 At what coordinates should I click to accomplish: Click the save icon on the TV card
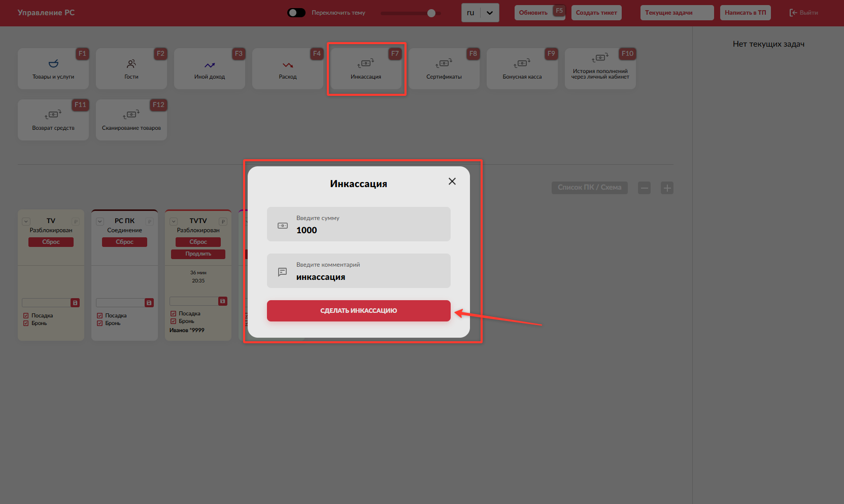[75, 303]
